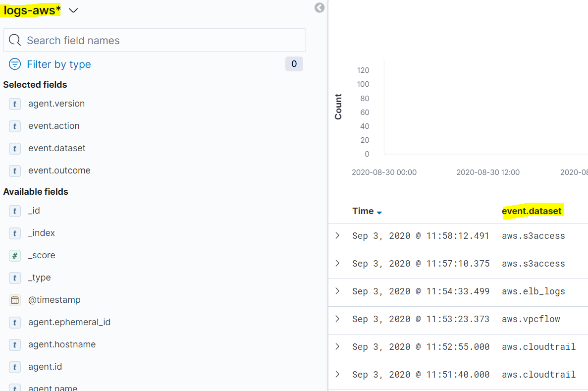Viewport: 588px width, 391px height.
Task: Click timestamp Sep 3, 2020 @ 11:54:33.499
Action: [421, 291]
